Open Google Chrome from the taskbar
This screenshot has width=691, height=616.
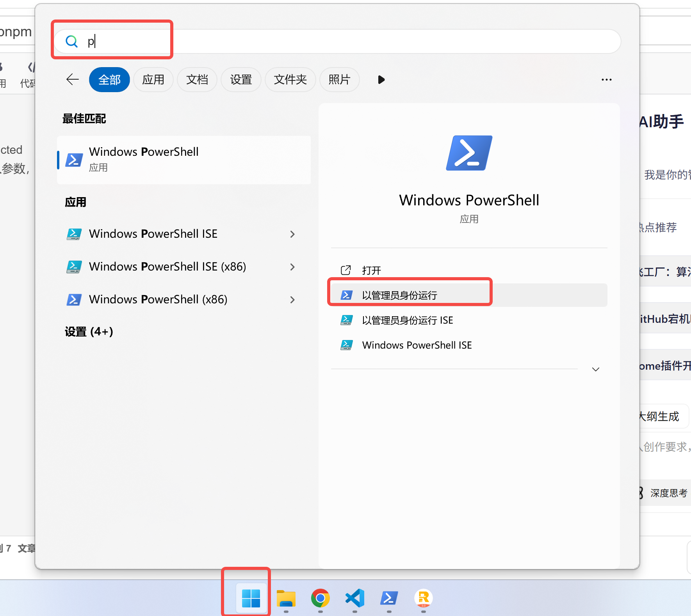click(321, 598)
